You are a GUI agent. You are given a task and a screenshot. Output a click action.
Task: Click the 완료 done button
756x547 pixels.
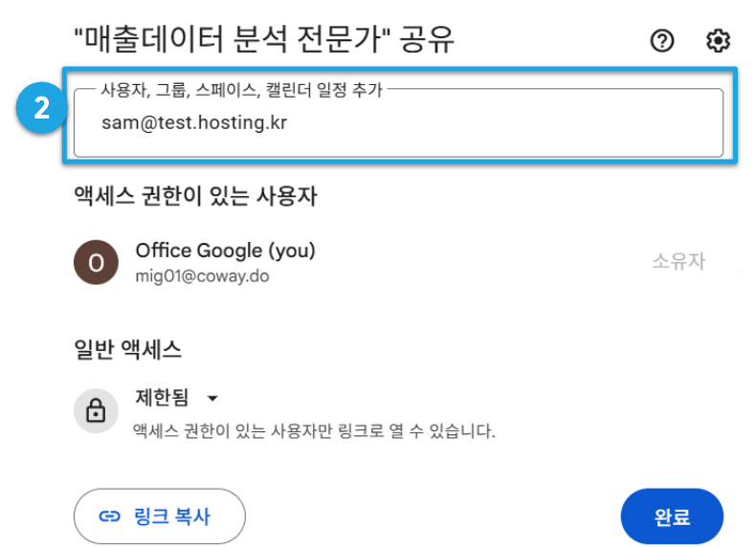pyautogui.click(x=672, y=516)
